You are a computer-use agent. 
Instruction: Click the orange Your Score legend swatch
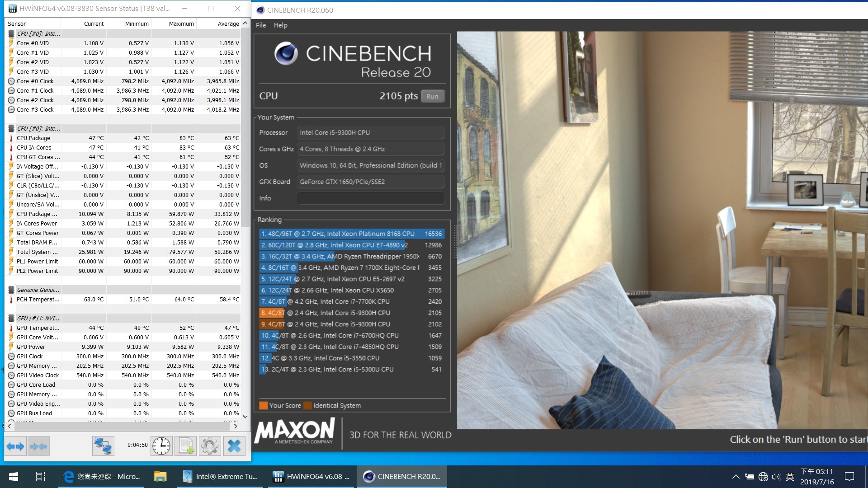(263, 406)
